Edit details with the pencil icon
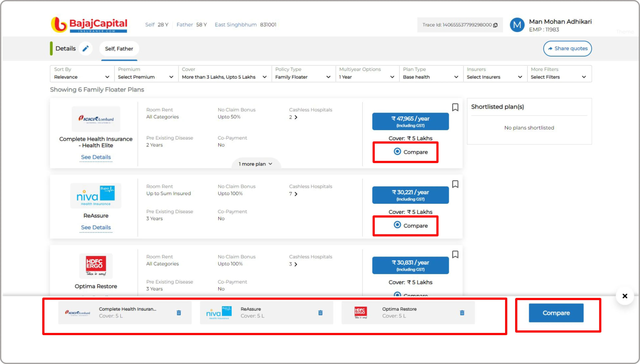 pyautogui.click(x=85, y=48)
